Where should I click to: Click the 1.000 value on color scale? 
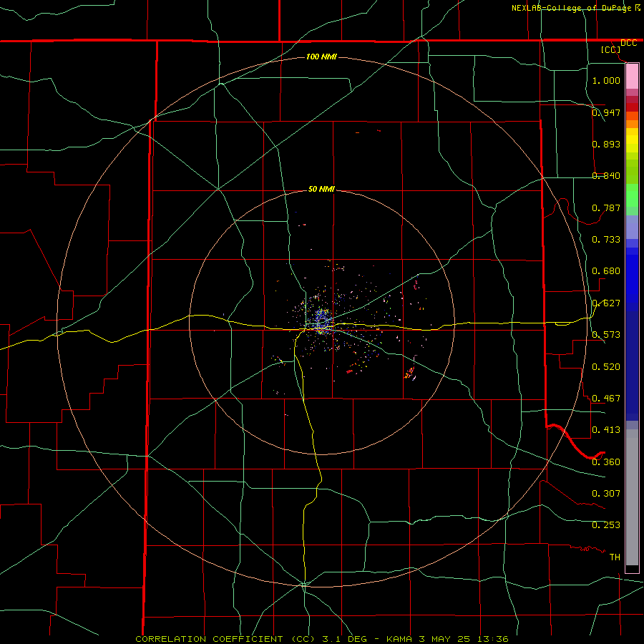(606, 80)
